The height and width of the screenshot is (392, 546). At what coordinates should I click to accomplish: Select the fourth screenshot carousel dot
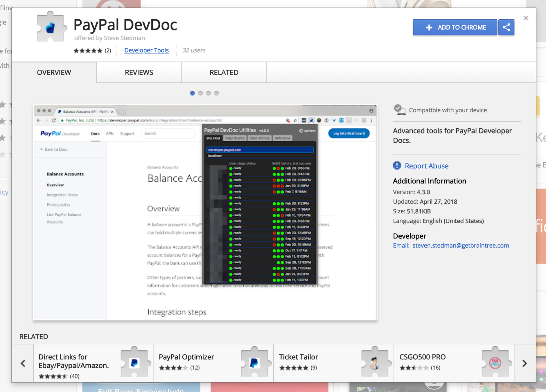coord(216,93)
